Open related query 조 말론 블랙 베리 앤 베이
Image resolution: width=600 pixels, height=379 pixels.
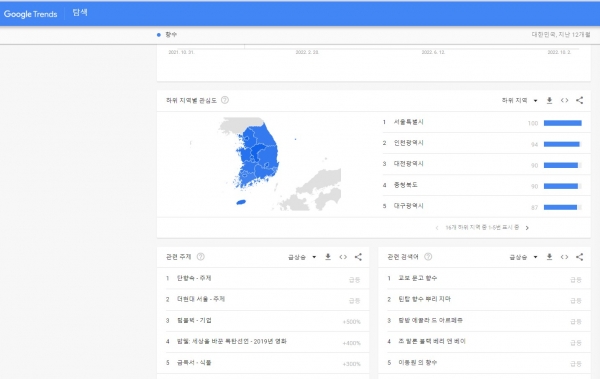(x=484, y=341)
